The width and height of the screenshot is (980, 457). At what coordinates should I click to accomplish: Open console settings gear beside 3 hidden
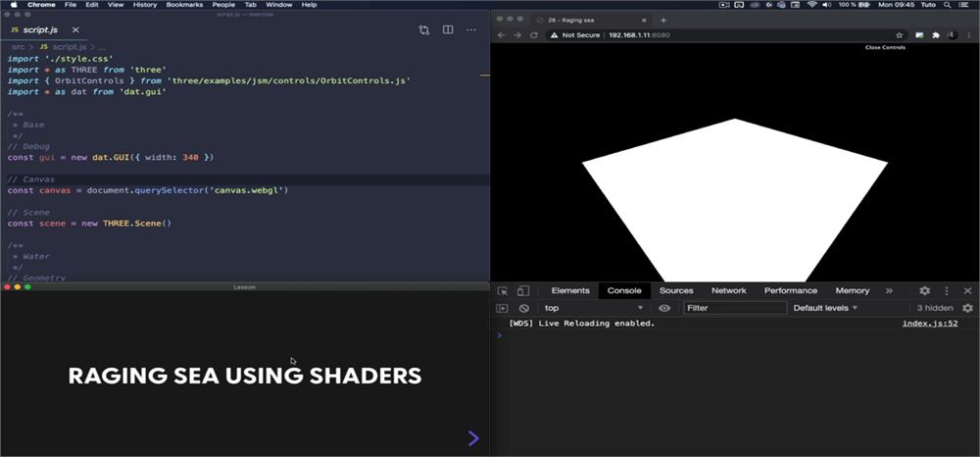[967, 308]
